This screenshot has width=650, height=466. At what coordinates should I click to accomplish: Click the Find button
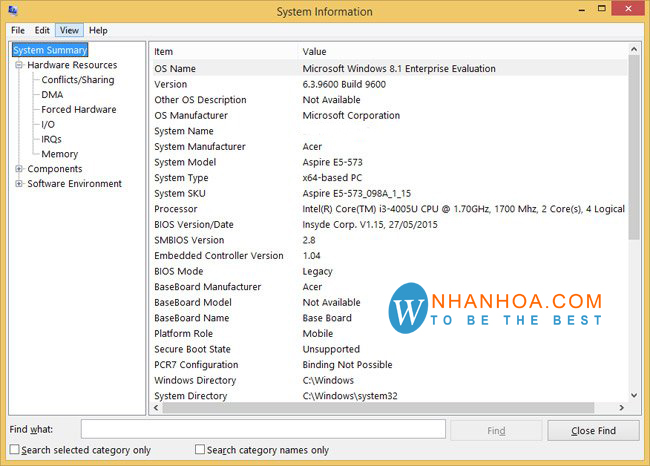point(496,431)
